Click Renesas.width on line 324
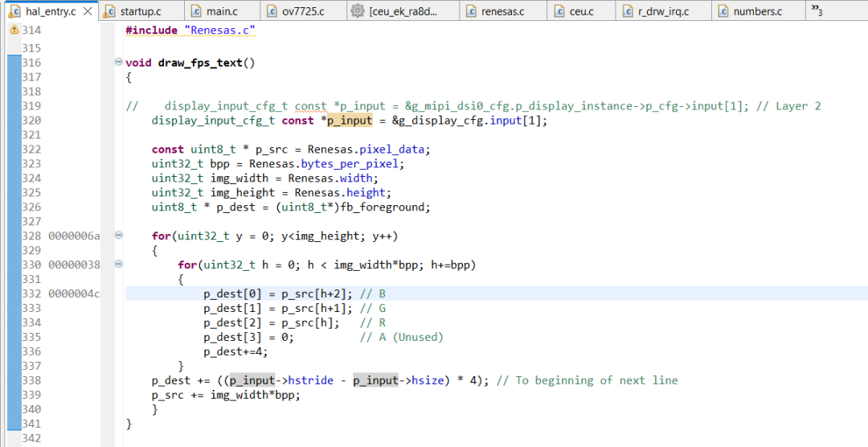Screen dimensions: 868x447 pyautogui.click(x=331, y=178)
